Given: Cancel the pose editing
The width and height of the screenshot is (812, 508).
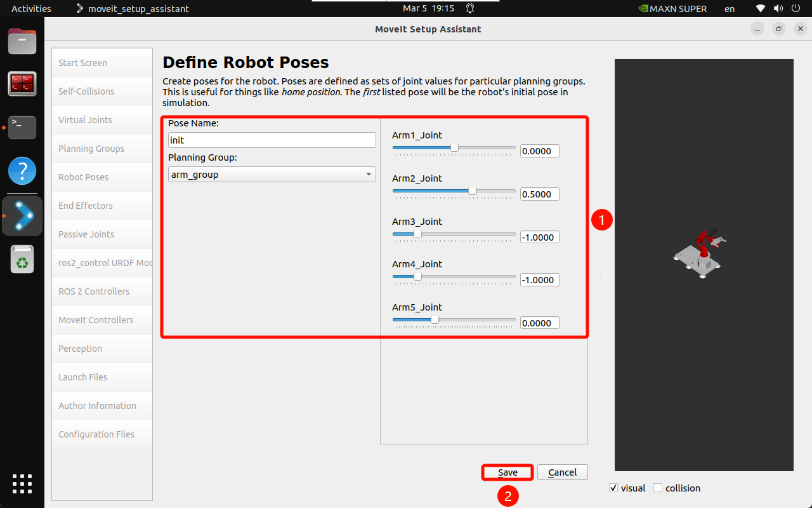Looking at the screenshot, I should 563,472.
